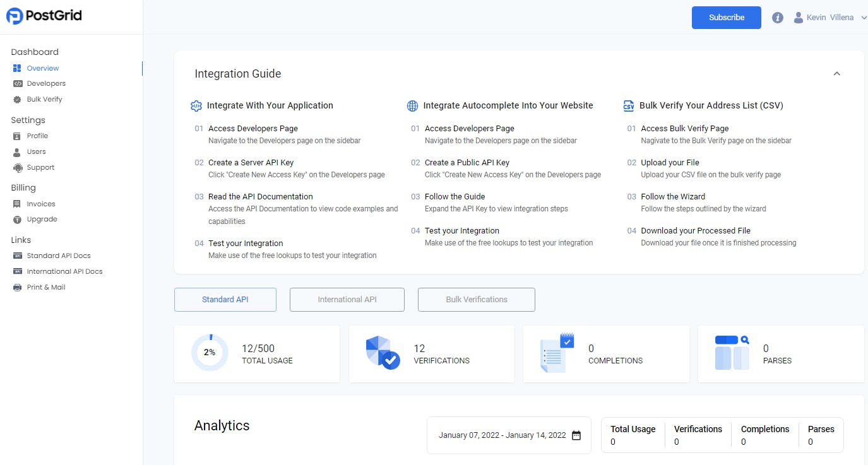Switch to the International API tab

click(347, 299)
